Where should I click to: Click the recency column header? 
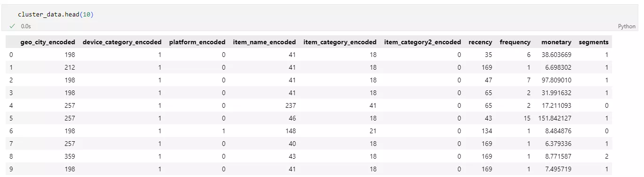point(481,42)
